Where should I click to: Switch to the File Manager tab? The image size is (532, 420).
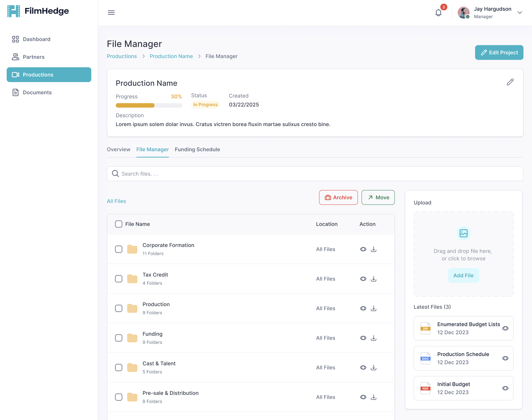tap(153, 150)
